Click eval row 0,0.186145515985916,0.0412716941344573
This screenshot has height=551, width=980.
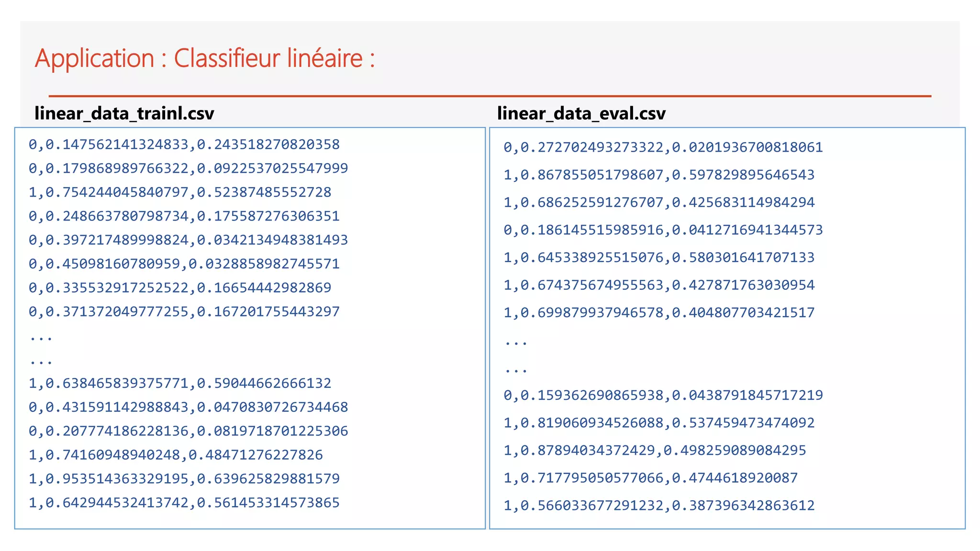(x=663, y=230)
